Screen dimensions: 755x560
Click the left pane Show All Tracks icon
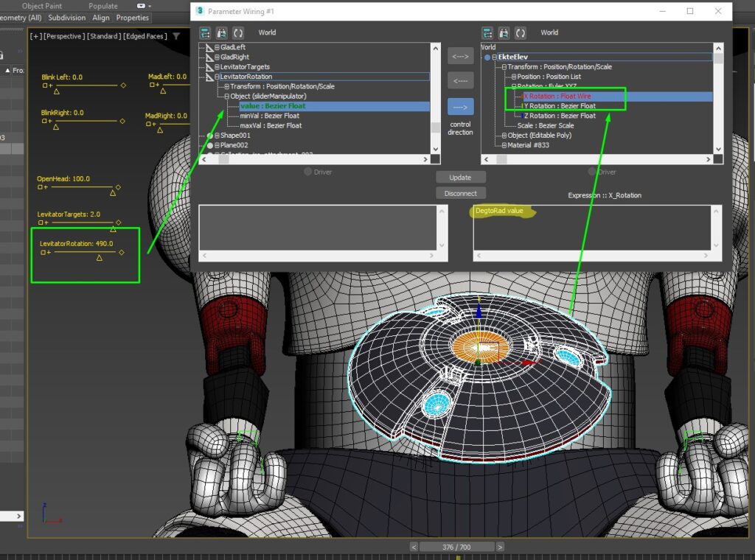point(205,33)
